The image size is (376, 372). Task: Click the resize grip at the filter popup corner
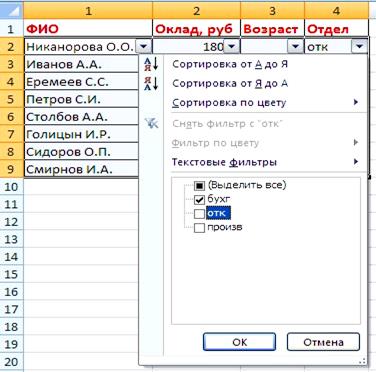[363, 361]
